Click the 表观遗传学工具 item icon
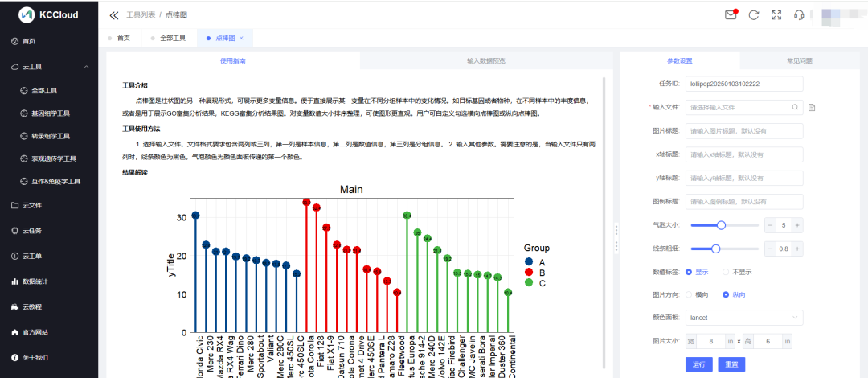The width and height of the screenshot is (868, 378). [x=23, y=158]
